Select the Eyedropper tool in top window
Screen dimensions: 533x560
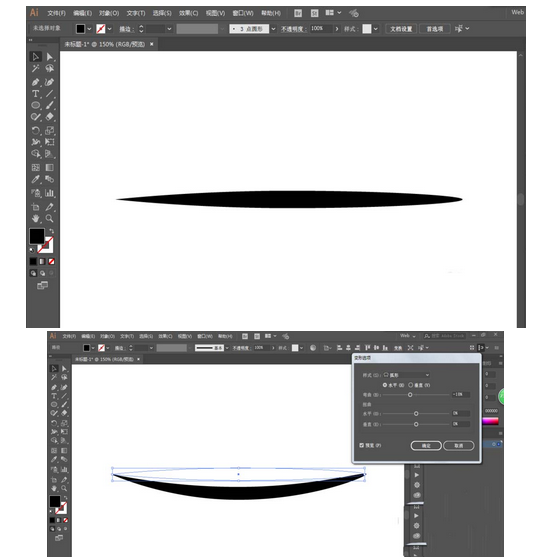(x=35, y=179)
